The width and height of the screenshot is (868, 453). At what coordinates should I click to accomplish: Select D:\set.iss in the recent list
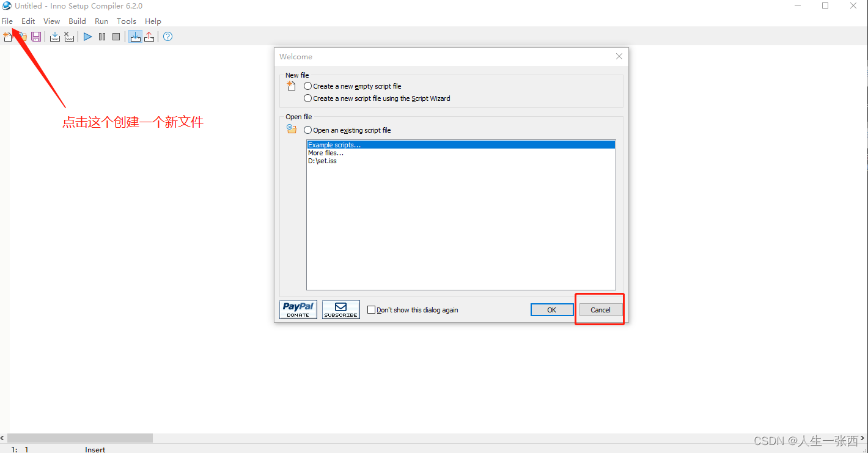pyautogui.click(x=461, y=161)
